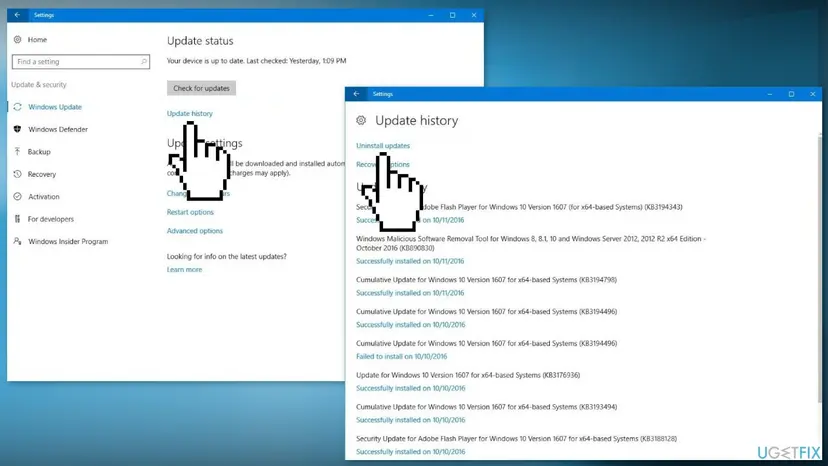Open Windows Insider Program page
828x466 pixels.
point(68,241)
